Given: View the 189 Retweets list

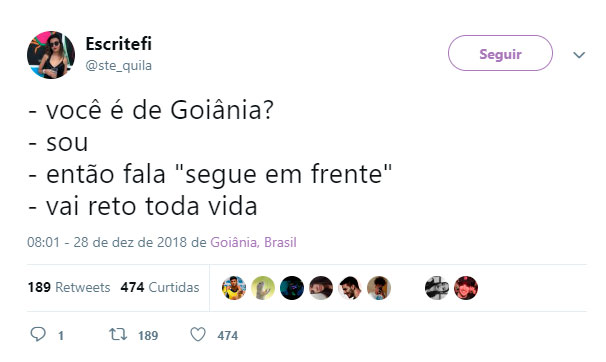Looking at the screenshot, I should point(69,287).
